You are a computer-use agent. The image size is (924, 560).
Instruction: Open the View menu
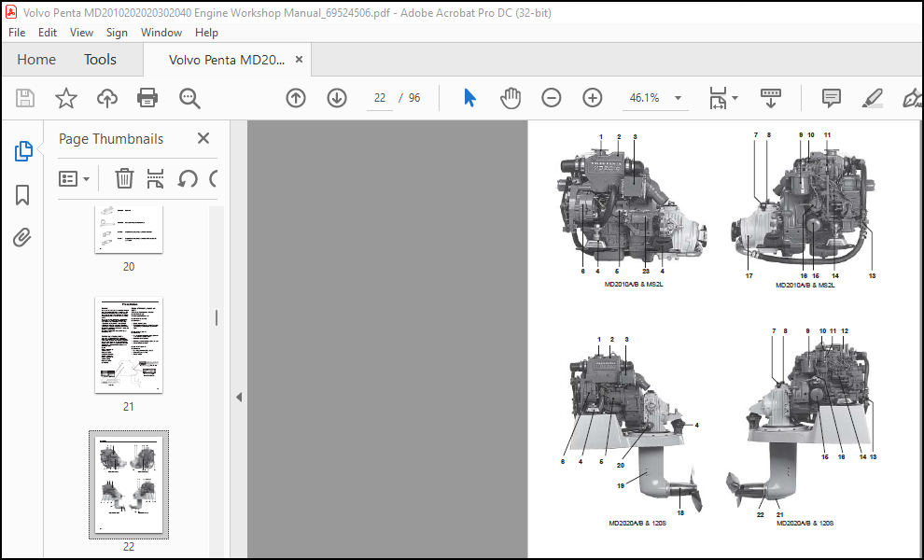pyautogui.click(x=81, y=33)
